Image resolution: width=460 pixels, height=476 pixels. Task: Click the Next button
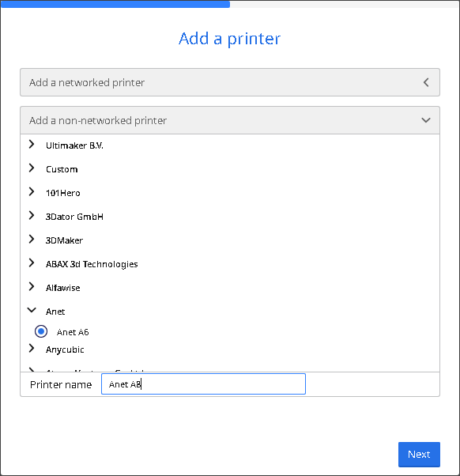(419, 455)
